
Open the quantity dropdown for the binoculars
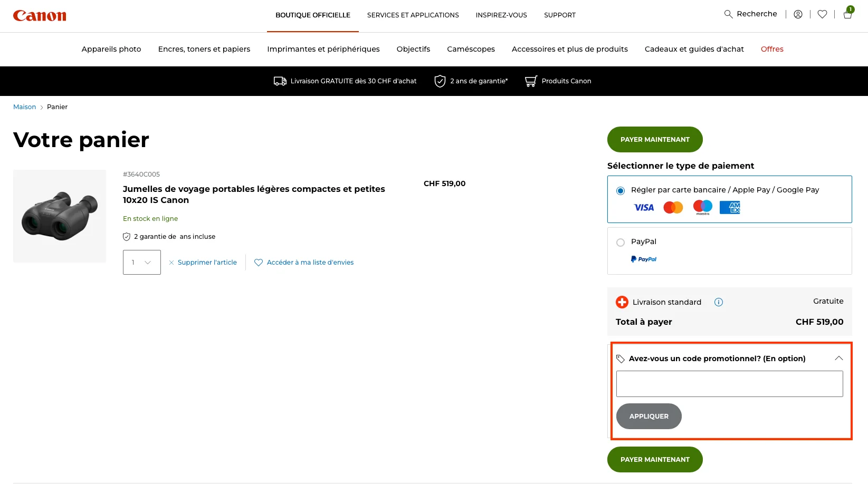[x=141, y=262]
